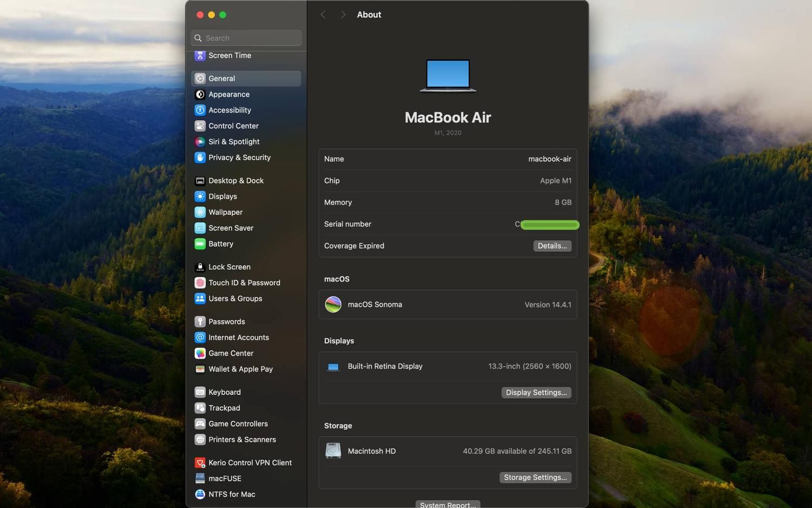The height and width of the screenshot is (508, 812).
Task: Select Desktop & Dock icon
Action: pyautogui.click(x=200, y=181)
